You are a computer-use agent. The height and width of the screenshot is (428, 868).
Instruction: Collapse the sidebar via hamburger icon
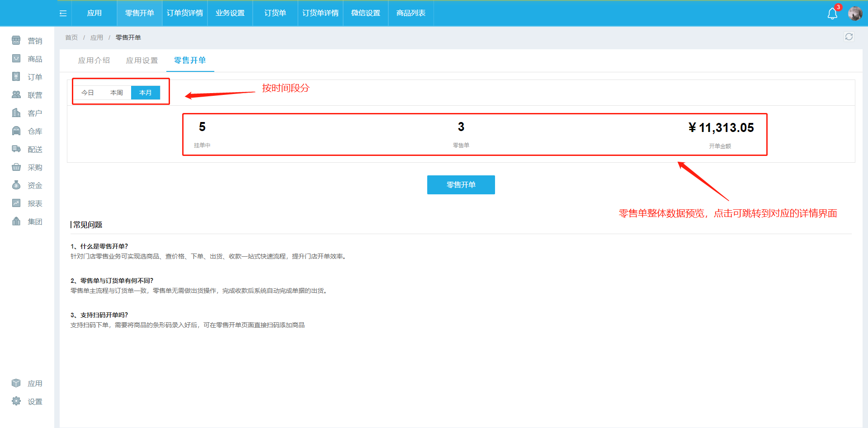click(x=63, y=14)
